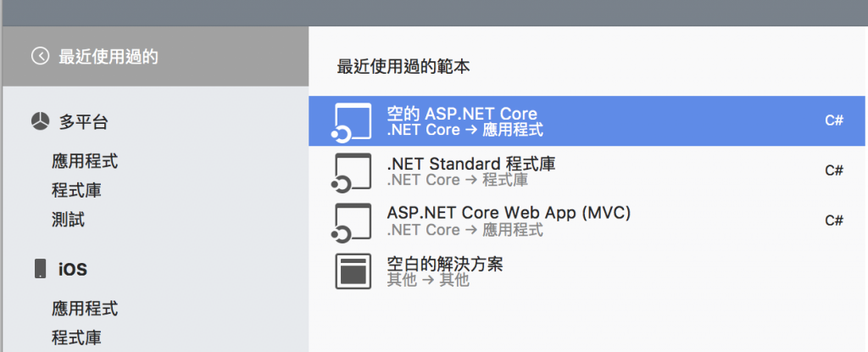Click the 多平台 pie-chart category icon

pyautogui.click(x=40, y=122)
